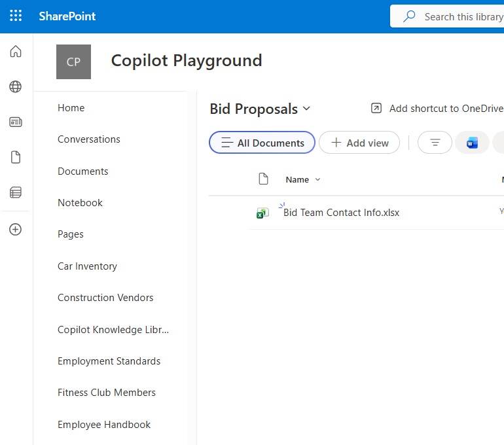Open the Name column sort dropdown
The width and height of the screenshot is (504, 445).
click(318, 180)
